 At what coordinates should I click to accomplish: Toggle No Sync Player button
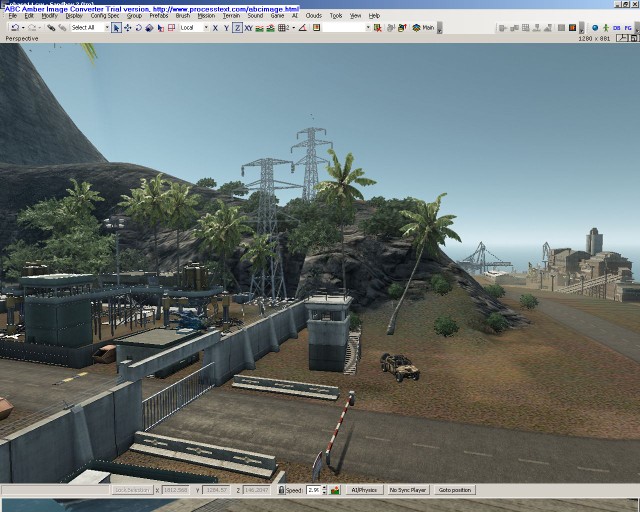408,490
